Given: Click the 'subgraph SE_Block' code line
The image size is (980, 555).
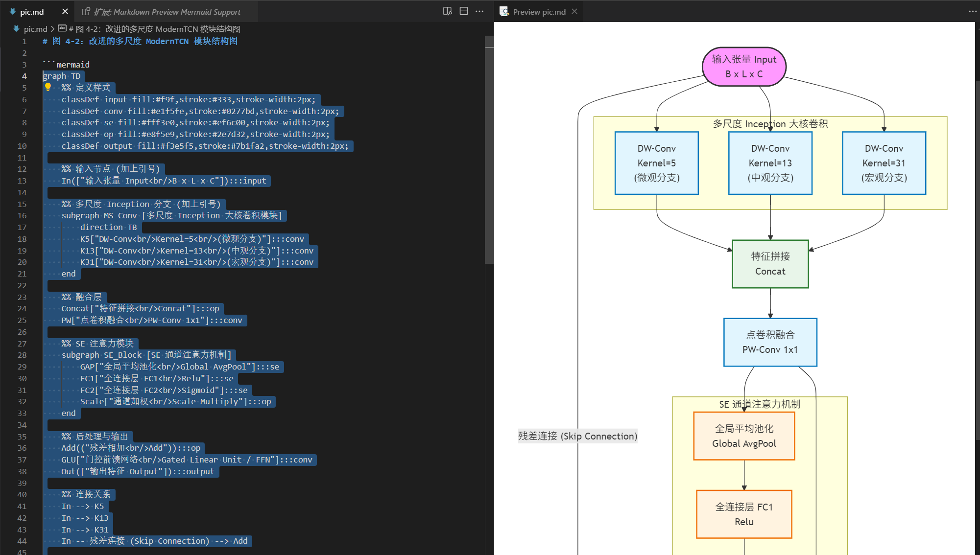Looking at the screenshot, I should coord(146,355).
